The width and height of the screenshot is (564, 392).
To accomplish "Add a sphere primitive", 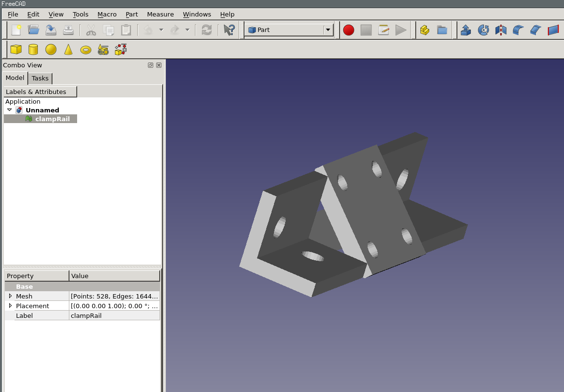I will pyautogui.click(x=51, y=49).
